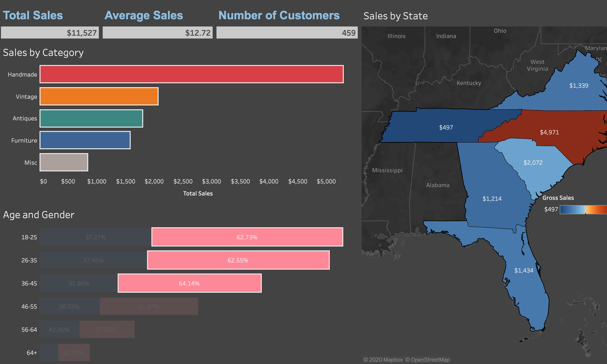Select the 36-45 pink 64.14% bar
The height and width of the screenshot is (364, 607).
point(189,283)
